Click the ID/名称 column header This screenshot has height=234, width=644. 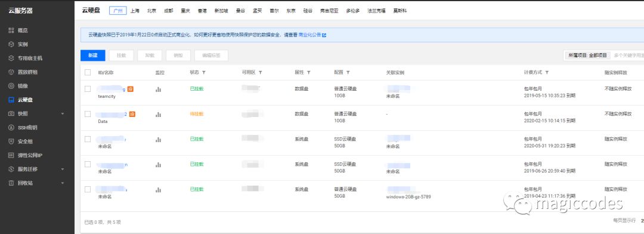click(106, 72)
